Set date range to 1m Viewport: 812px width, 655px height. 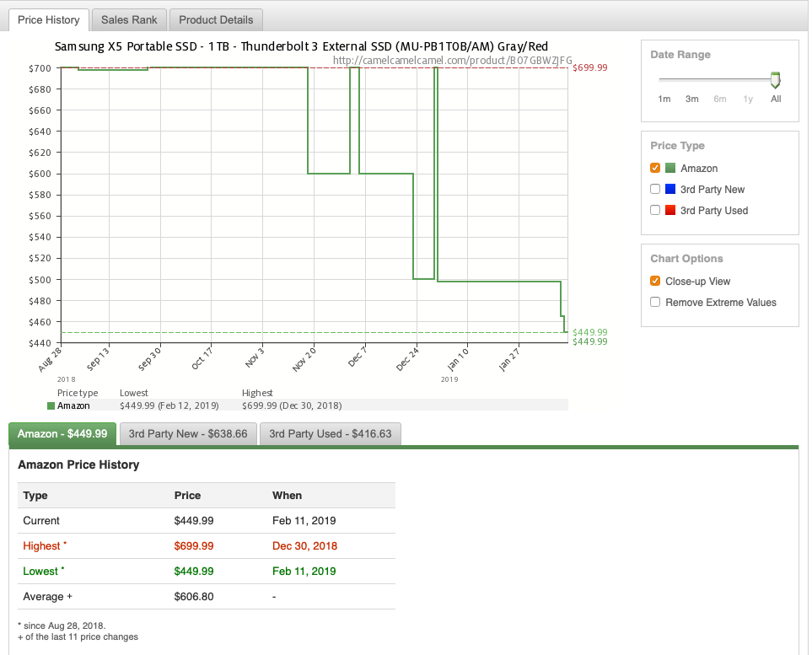[664, 99]
